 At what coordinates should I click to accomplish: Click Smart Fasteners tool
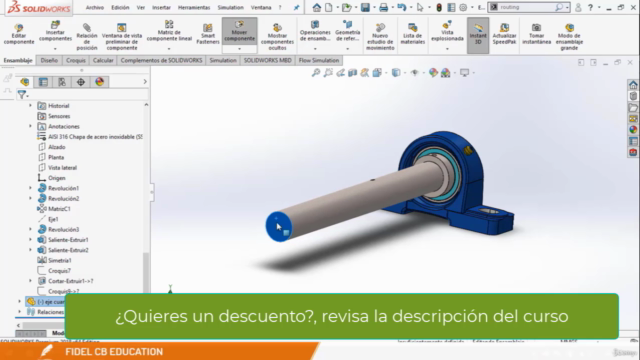tap(208, 33)
